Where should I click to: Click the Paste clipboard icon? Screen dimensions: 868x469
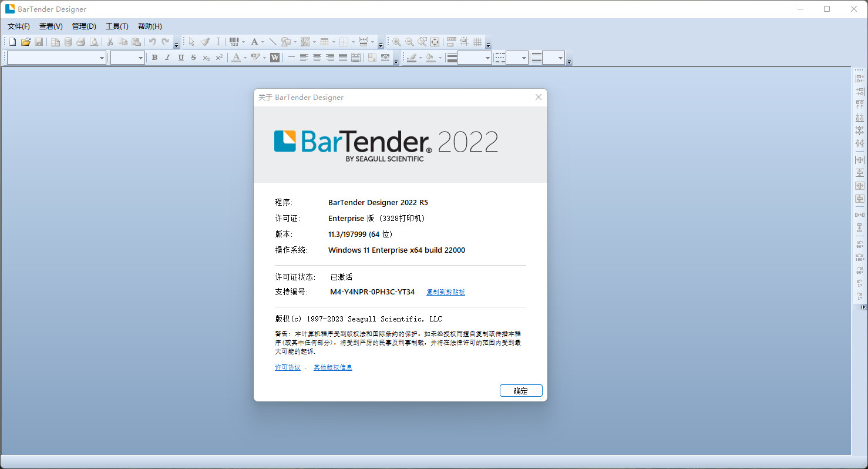coord(136,42)
